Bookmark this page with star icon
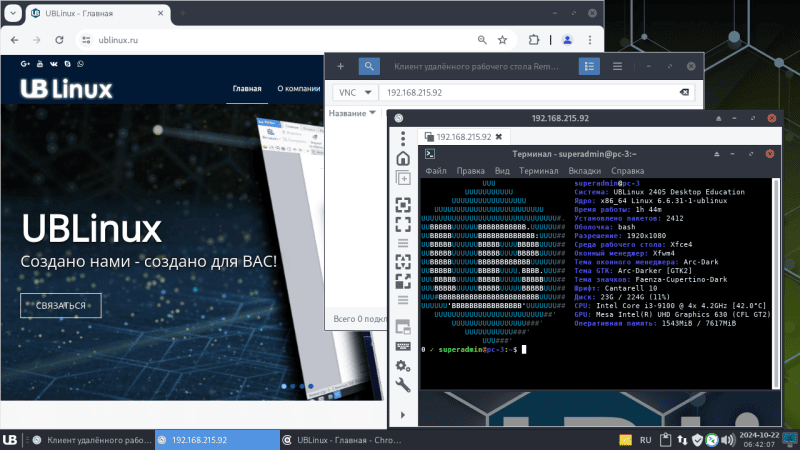Image resolution: width=800 pixels, height=450 pixels. 503,40
